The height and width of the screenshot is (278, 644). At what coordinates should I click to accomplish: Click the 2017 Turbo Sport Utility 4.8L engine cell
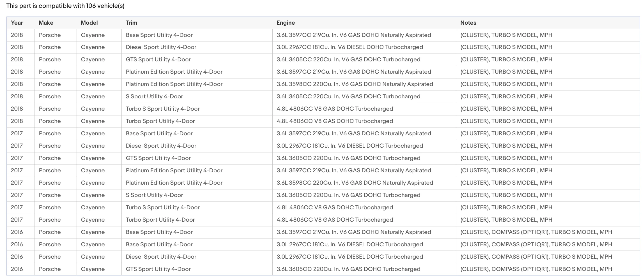point(364,220)
